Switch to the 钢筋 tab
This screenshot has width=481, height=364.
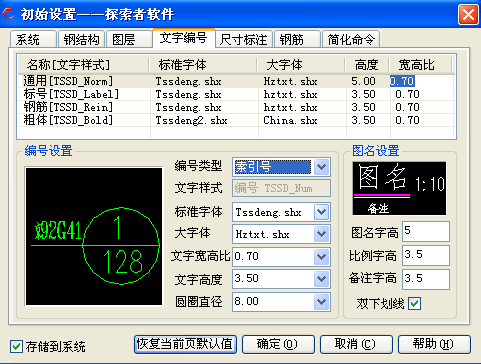coord(297,40)
